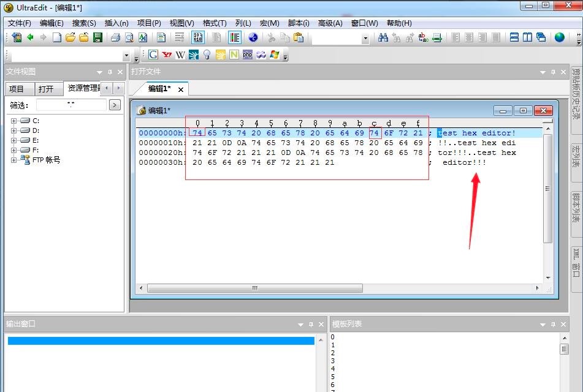Click the paste clipboard icon

[x=299, y=37]
